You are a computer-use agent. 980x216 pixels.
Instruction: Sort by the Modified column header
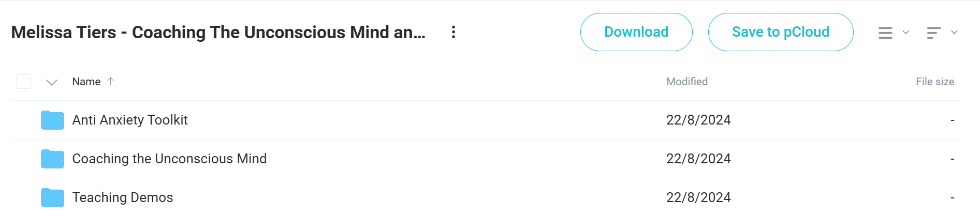click(687, 82)
